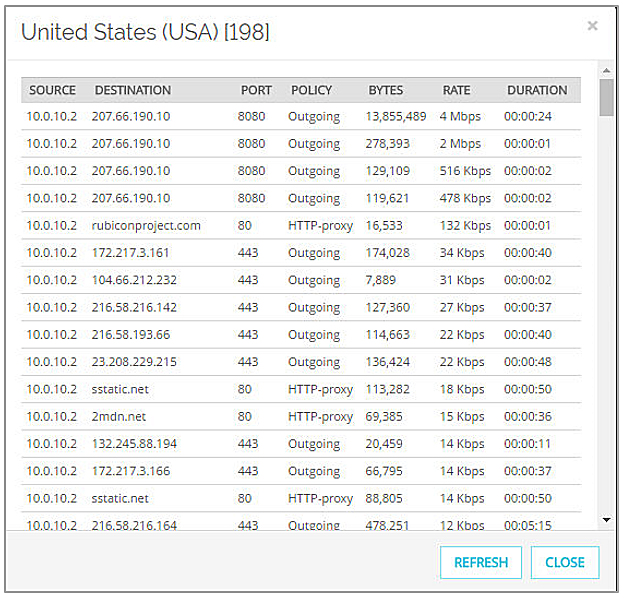Click the REFRESH button
The height and width of the screenshot is (598, 624).
click(x=481, y=562)
